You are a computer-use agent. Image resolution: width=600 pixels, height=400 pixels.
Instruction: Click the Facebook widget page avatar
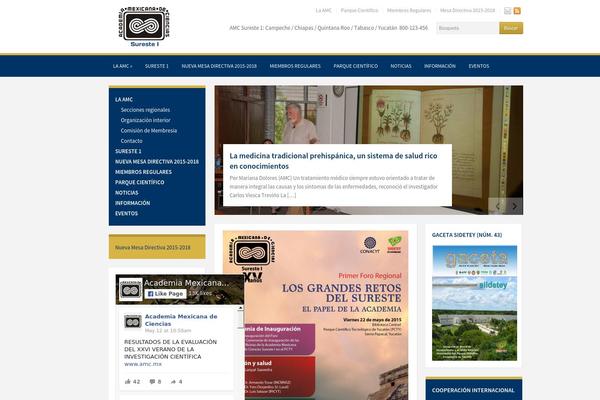coord(130,289)
